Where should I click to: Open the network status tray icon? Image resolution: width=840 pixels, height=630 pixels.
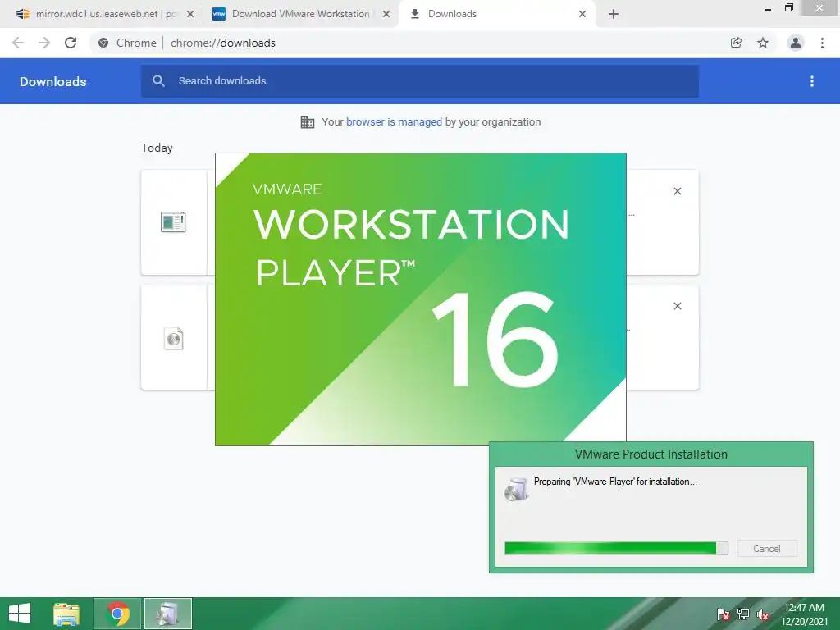point(743,614)
